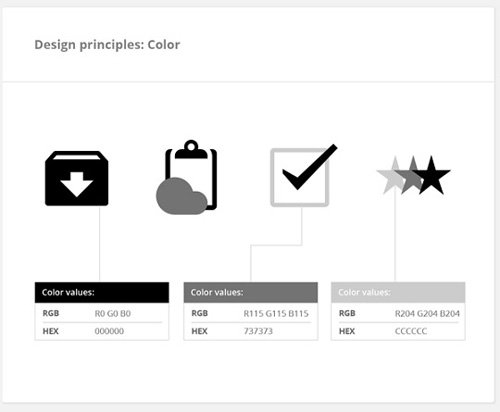Click the dark gray Color values header
Image resolution: width=500 pixels, height=412 pixels.
[x=251, y=292]
